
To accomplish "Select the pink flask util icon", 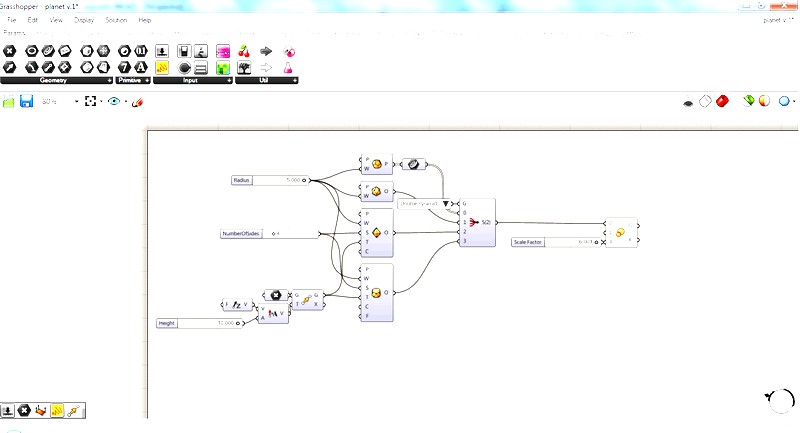I will (289, 67).
